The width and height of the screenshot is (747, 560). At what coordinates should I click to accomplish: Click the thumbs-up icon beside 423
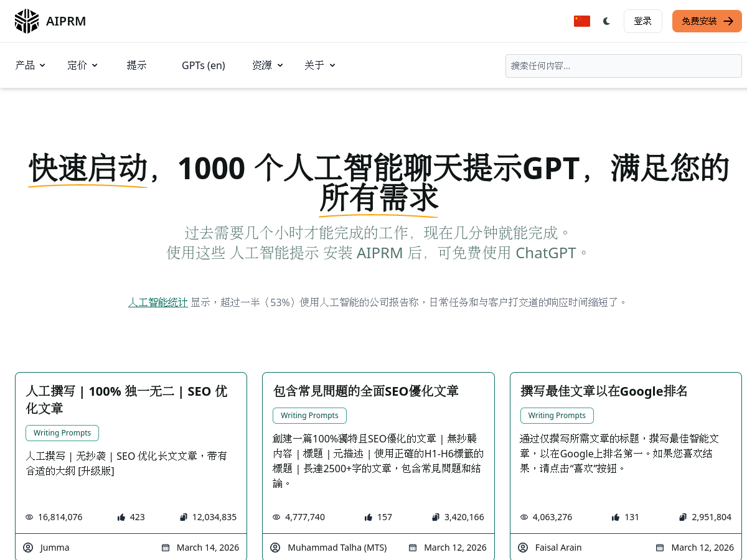pyautogui.click(x=121, y=517)
